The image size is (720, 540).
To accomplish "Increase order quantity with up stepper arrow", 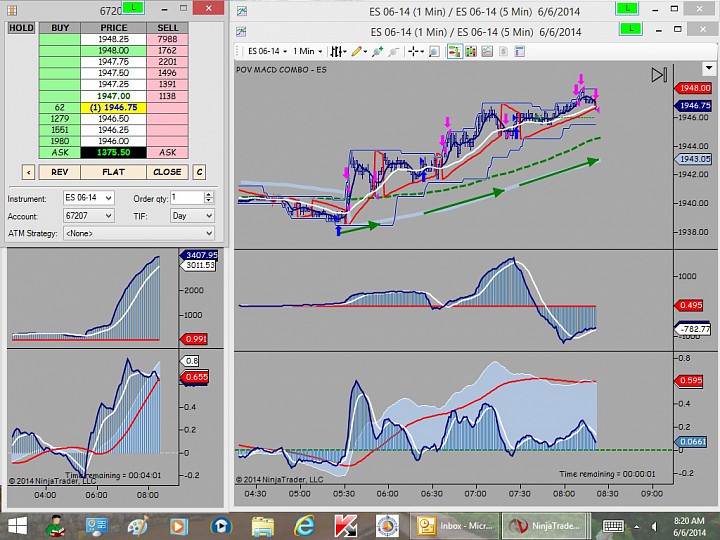I will click(209, 194).
